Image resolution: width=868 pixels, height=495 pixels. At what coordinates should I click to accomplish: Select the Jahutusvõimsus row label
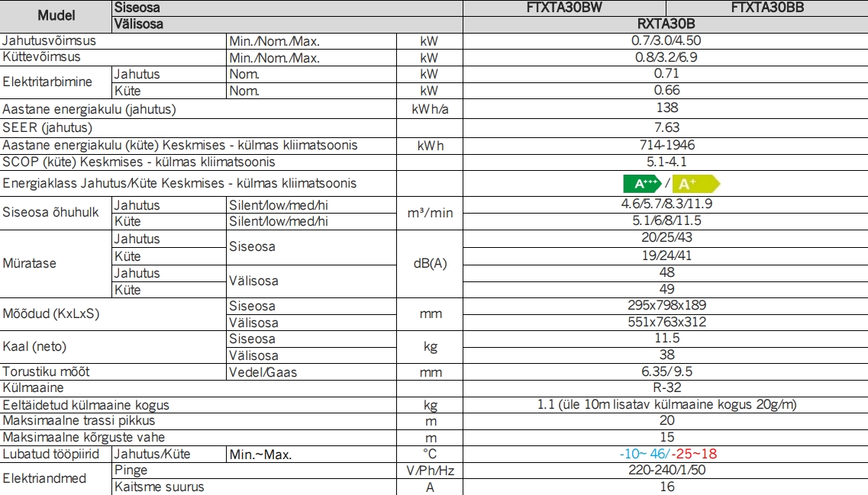pos(49,41)
